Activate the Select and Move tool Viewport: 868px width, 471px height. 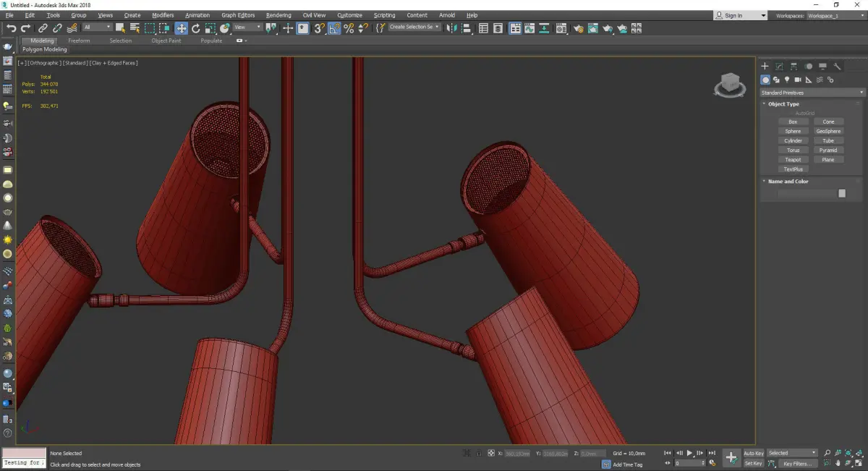coord(181,28)
